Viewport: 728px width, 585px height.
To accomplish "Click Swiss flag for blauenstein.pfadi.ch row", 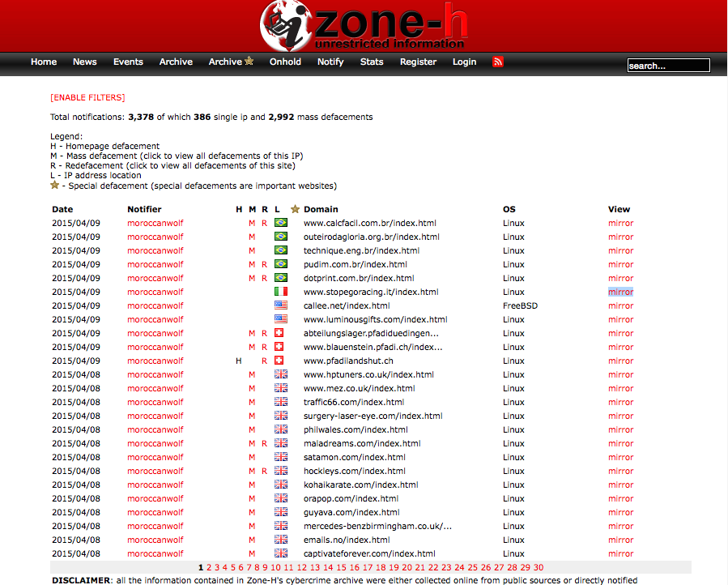I will 279,347.
